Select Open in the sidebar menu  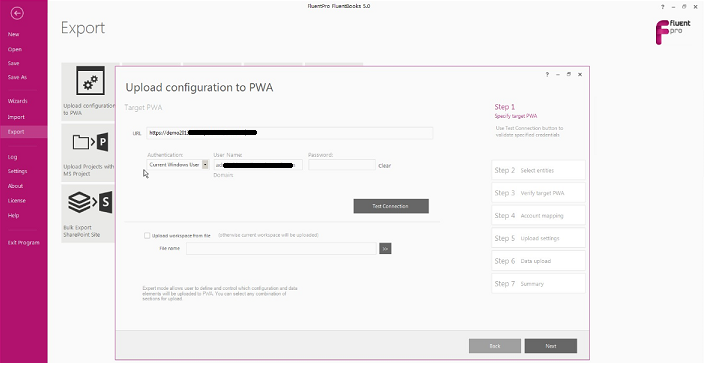click(15, 49)
